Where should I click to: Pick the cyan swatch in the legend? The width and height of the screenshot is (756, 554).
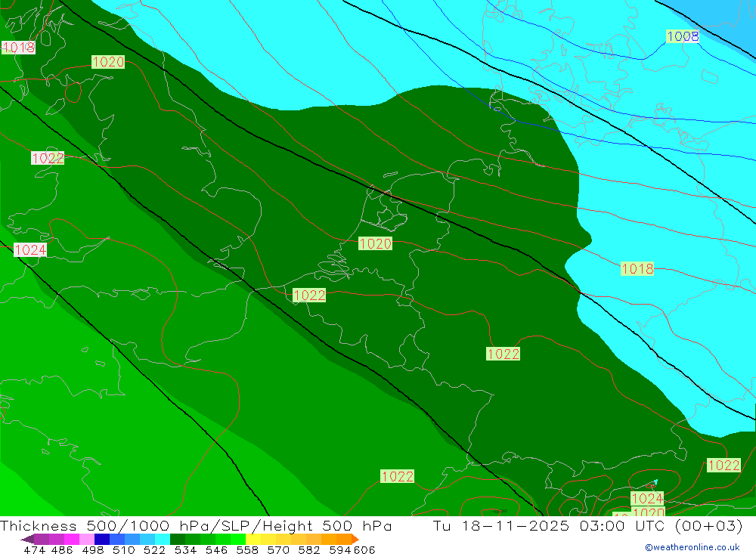click(x=163, y=539)
